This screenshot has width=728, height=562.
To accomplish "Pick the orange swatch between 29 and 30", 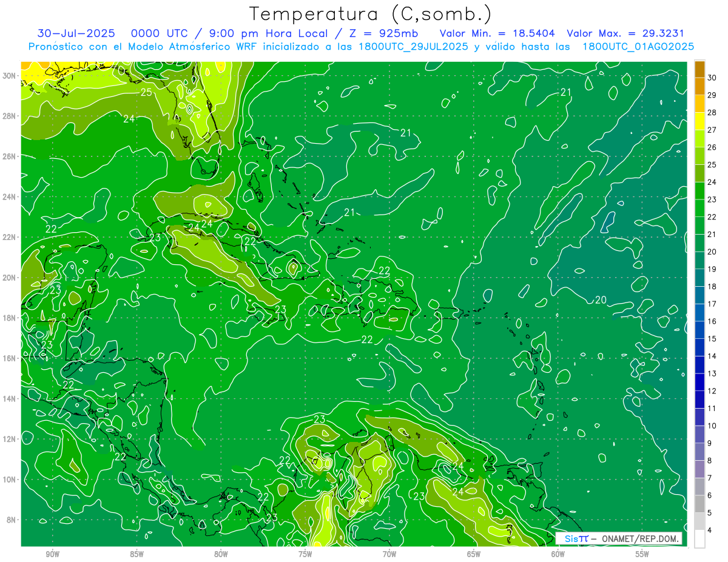I will (x=699, y=87).
